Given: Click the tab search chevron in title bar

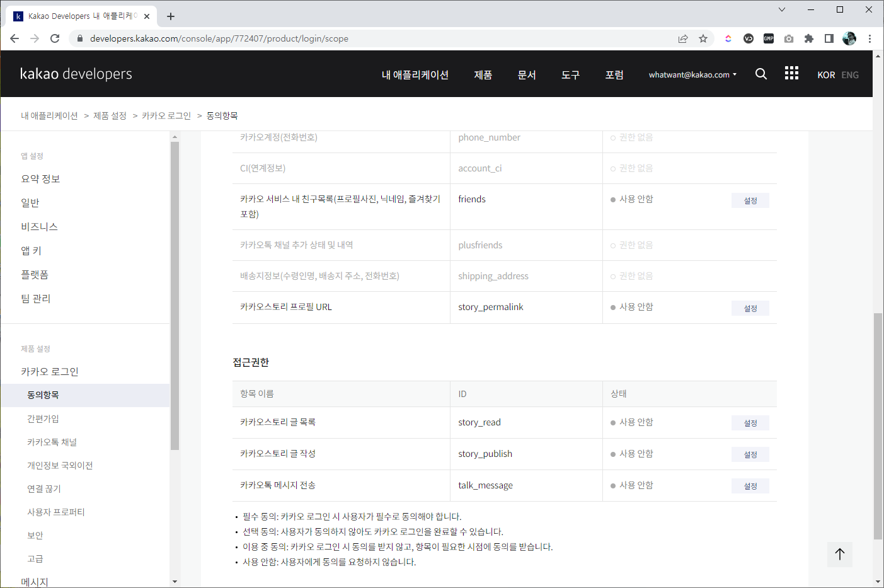Looking at the screenshot, I should click(782, 9).
